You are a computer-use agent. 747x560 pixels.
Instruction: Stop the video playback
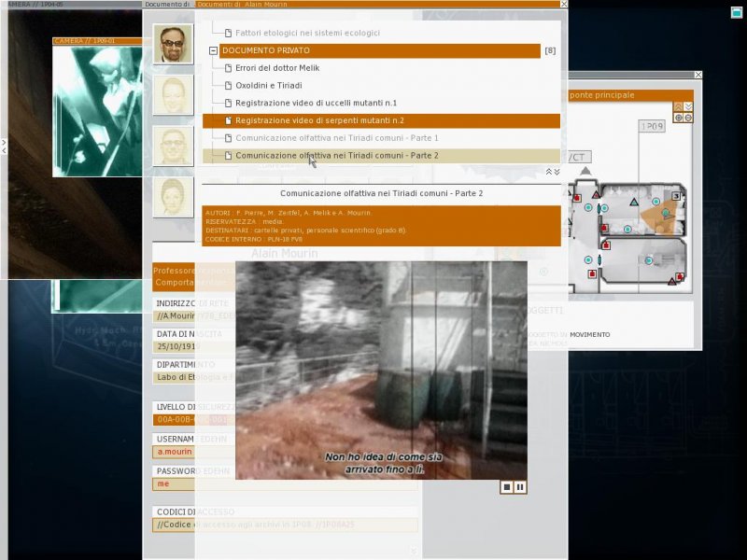click(x=507, y=487)
